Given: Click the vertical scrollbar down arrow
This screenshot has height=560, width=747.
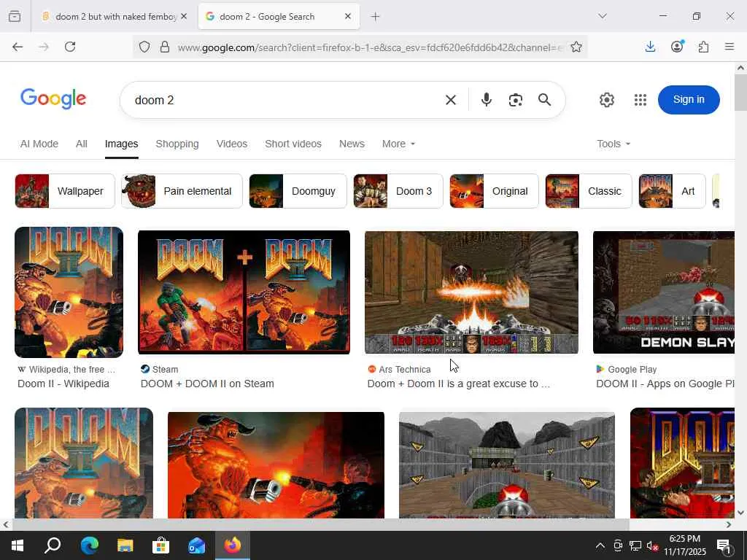Looking at the screenshot, I should pos(741,513).
